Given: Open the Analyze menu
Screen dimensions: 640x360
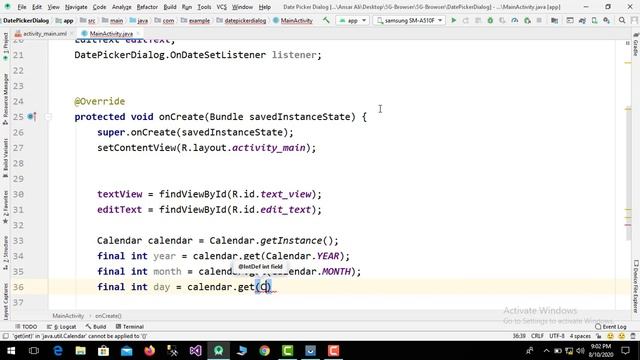Looking at the screenshot, I should 122,7.
